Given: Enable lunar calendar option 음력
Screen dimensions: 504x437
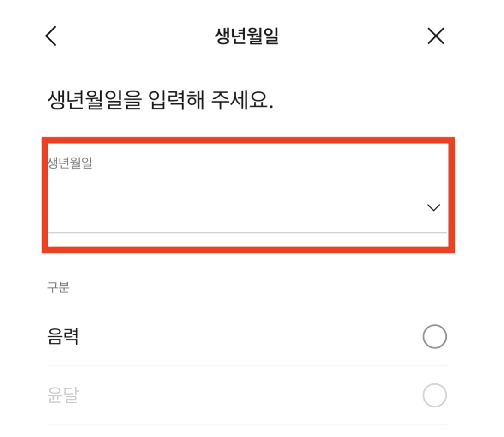Looking at the screenshot, I should point(434,336).
